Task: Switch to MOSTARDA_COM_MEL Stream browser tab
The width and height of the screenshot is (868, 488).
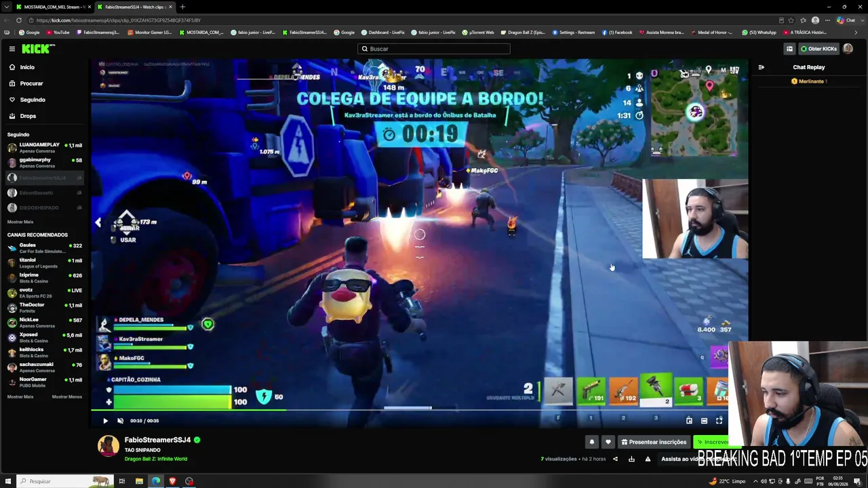Action: [x=52, y=7]
